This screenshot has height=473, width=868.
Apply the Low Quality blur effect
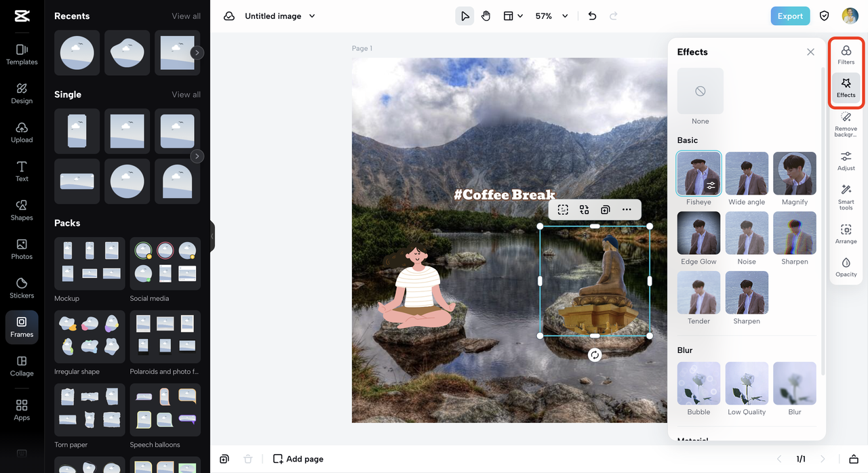click(747, 384)
